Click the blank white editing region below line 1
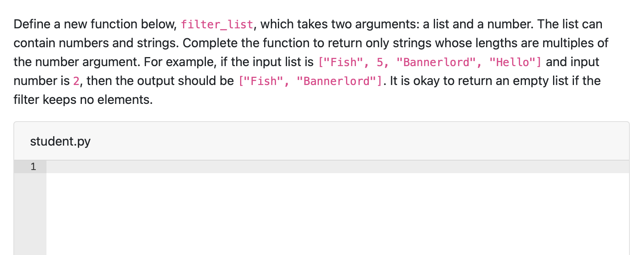This screenshot has width=644, height=255. coord(315,213)
